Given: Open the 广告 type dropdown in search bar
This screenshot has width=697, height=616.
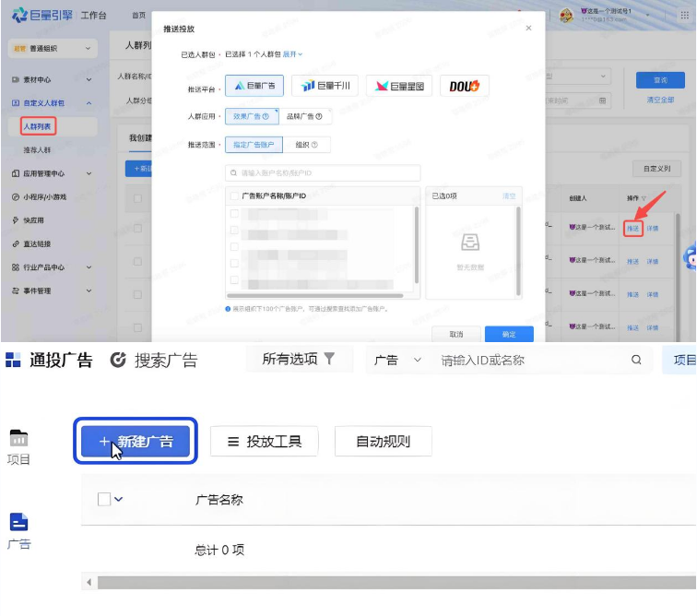Looking at the screenshot, I should click(x=398, y=360).
